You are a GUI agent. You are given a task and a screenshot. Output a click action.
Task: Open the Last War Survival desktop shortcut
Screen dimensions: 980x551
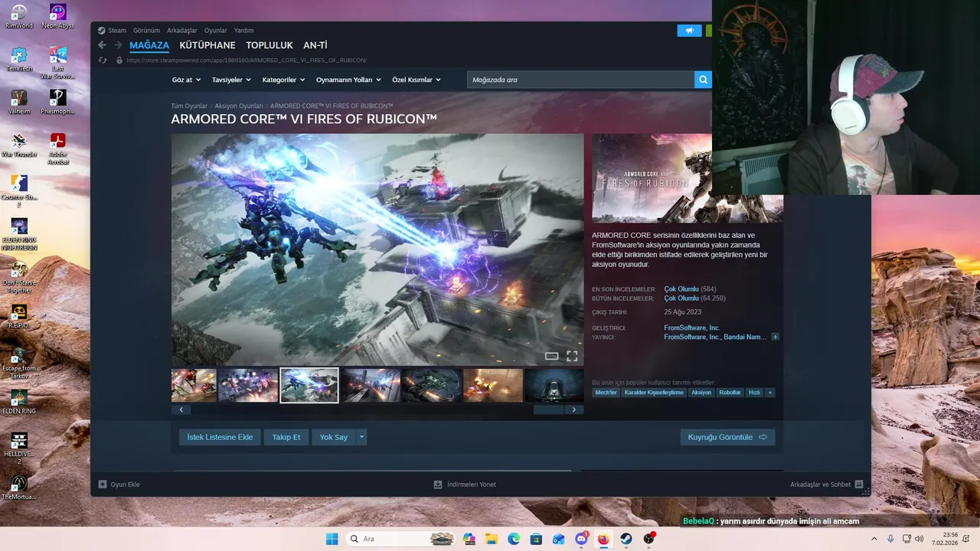[x=58, y=63]
